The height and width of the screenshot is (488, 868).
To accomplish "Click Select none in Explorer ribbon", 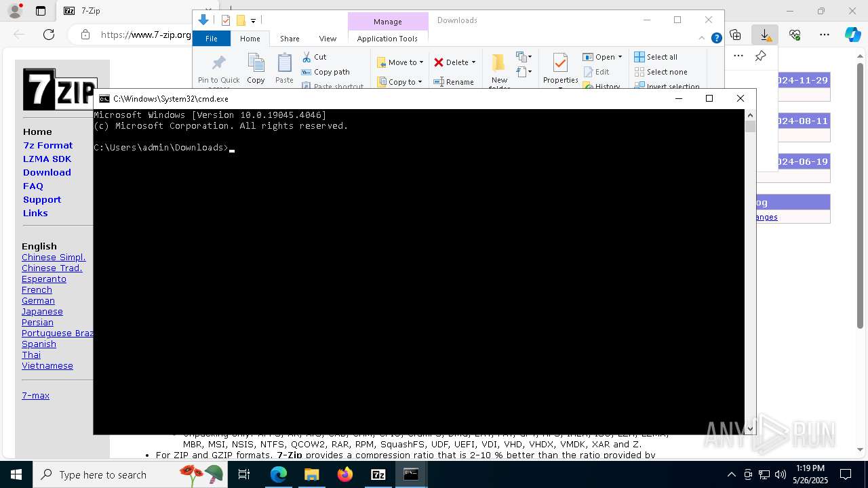I will click(660, 72).
